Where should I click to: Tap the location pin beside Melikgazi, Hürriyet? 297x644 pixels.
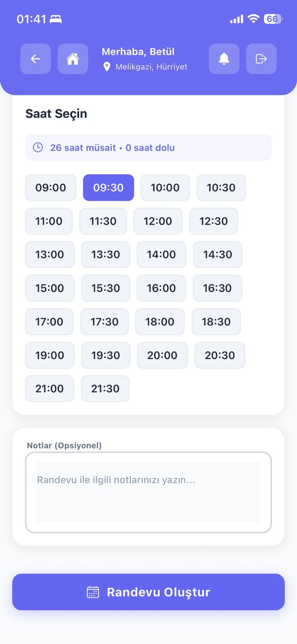107,66
